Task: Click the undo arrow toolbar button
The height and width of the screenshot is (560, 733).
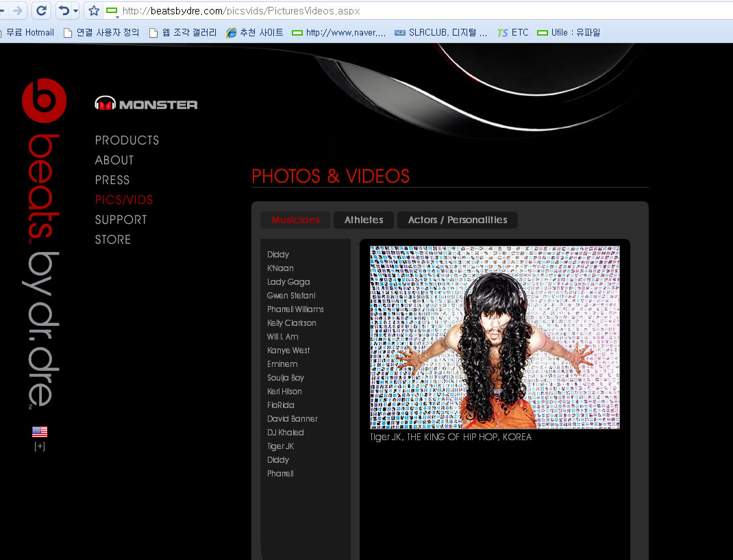Action: tap(64, 10)
